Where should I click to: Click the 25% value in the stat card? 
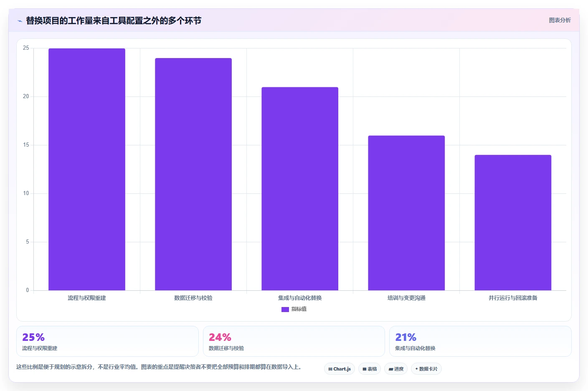coord(33,337)
